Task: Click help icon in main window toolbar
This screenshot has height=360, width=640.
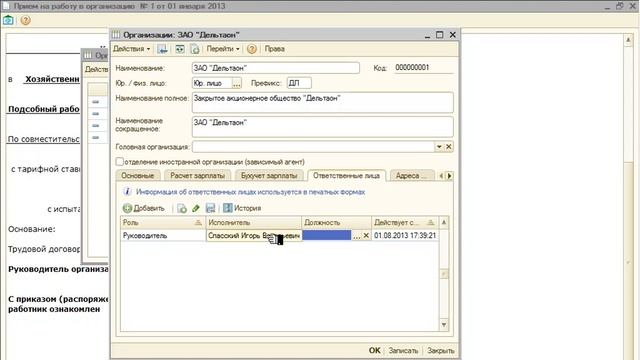Action: (x=25, y=20)
